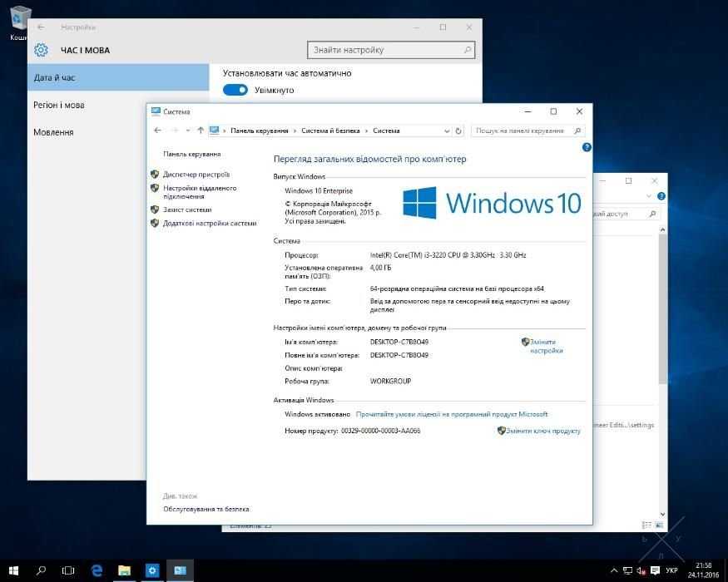Open the Windows Start menu
This screenshot has height=582, width=728.
(x=13, y=570)
